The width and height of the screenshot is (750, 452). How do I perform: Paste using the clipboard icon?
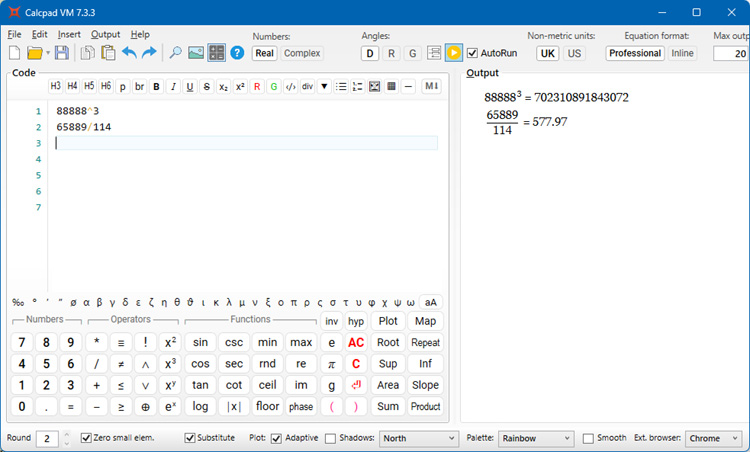tap(109, 53)
